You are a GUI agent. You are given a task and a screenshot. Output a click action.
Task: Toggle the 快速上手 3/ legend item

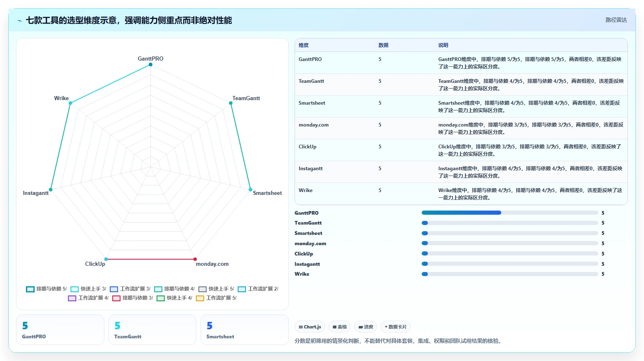88,289
